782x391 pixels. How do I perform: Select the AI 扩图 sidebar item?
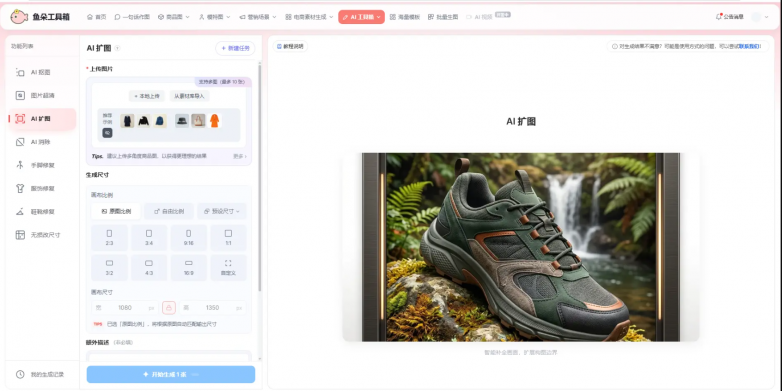pyautogui.click(x=42, y=119)
